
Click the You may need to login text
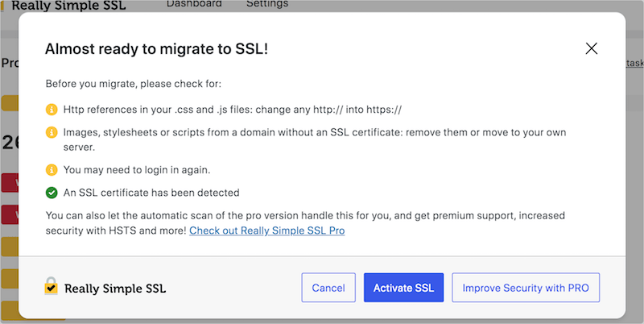click(x=137, y=170)
